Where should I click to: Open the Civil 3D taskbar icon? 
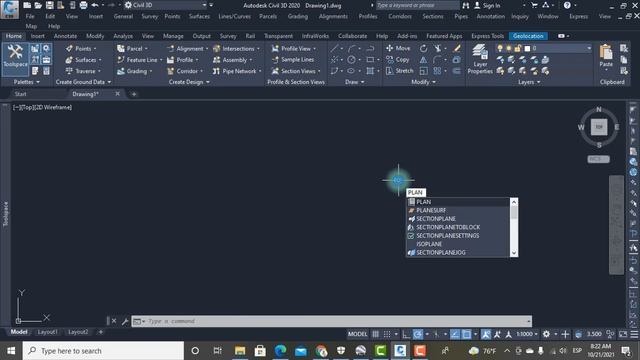tap(400, 351)
